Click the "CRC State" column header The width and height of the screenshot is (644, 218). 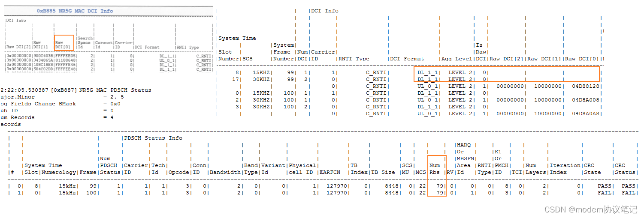593,169
